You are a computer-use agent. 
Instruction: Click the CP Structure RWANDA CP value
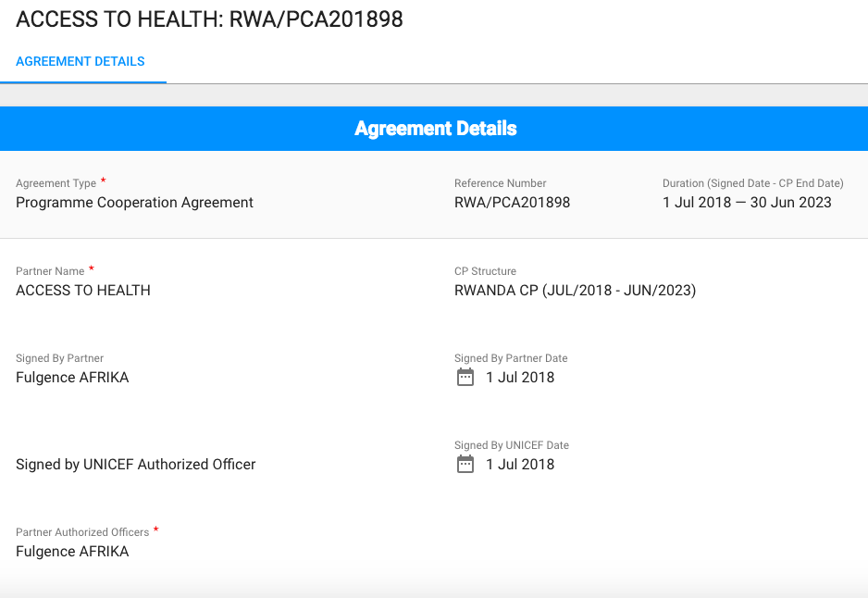576,290
